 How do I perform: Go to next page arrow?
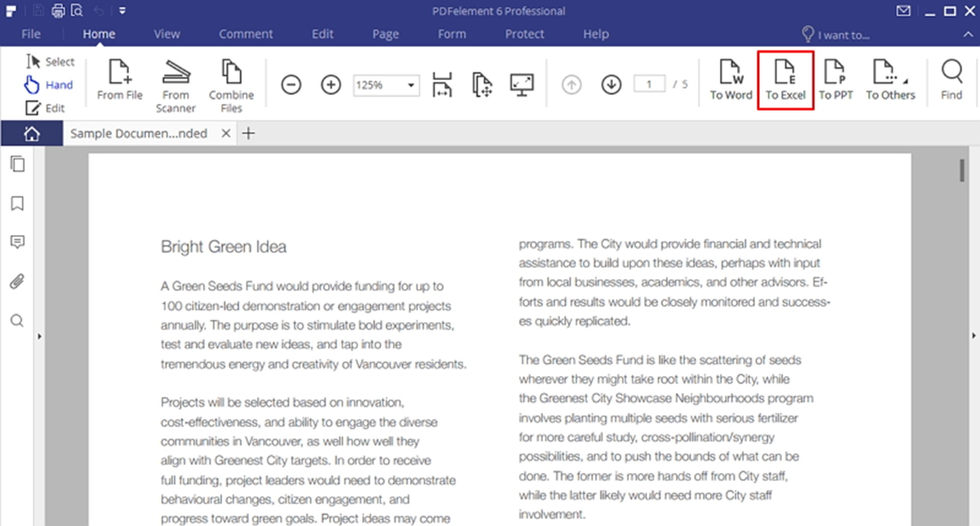[x=611, y=84]
